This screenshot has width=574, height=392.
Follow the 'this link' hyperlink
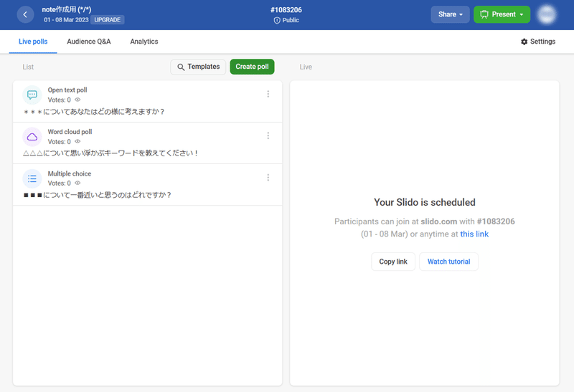pyautogui.click(x=474, y=234)
